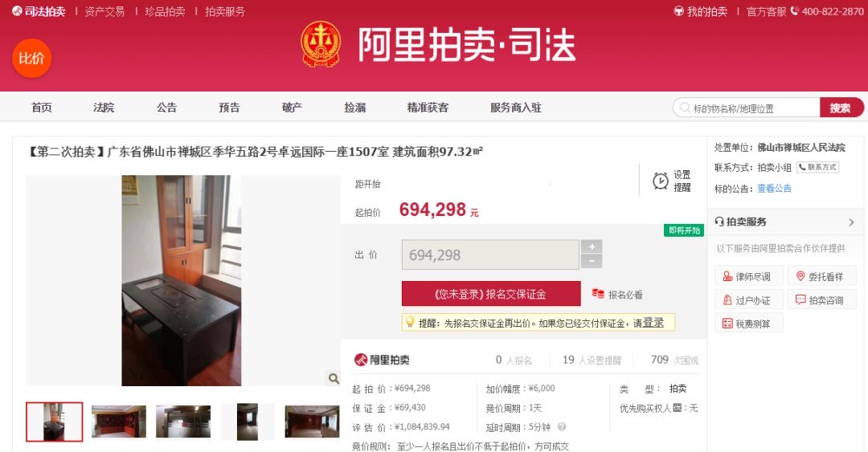Screen dimensions: 868x452
Task: Open 律师尽调 lawyer due-diligence service
Action: pyautogui.click(x=749, y=276)
